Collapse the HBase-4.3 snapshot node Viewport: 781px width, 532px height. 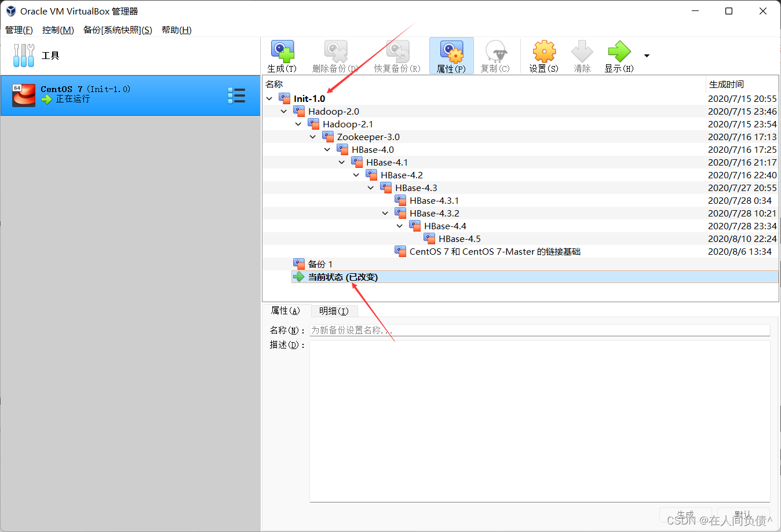tap(371, 188)
